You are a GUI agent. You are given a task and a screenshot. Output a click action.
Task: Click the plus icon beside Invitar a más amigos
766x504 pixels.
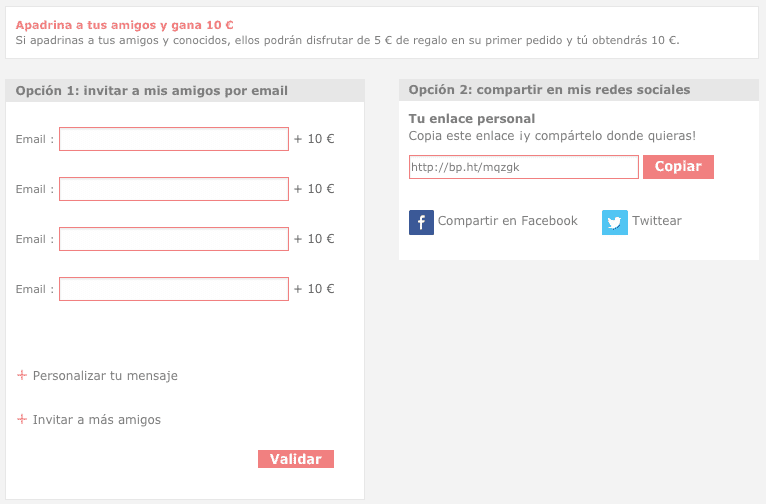22,419
